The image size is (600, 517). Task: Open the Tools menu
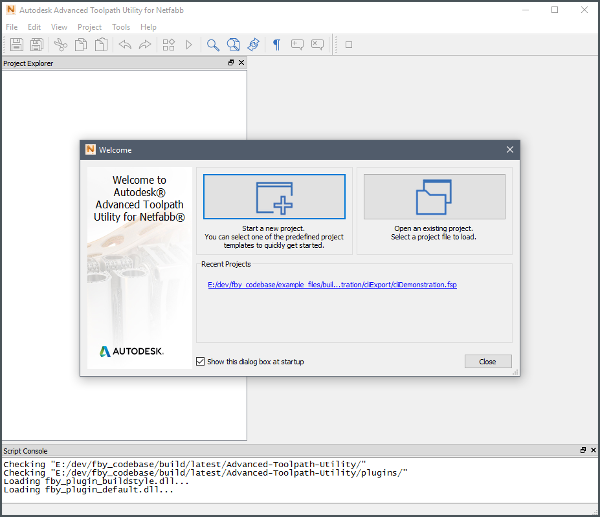coord(121,27)
